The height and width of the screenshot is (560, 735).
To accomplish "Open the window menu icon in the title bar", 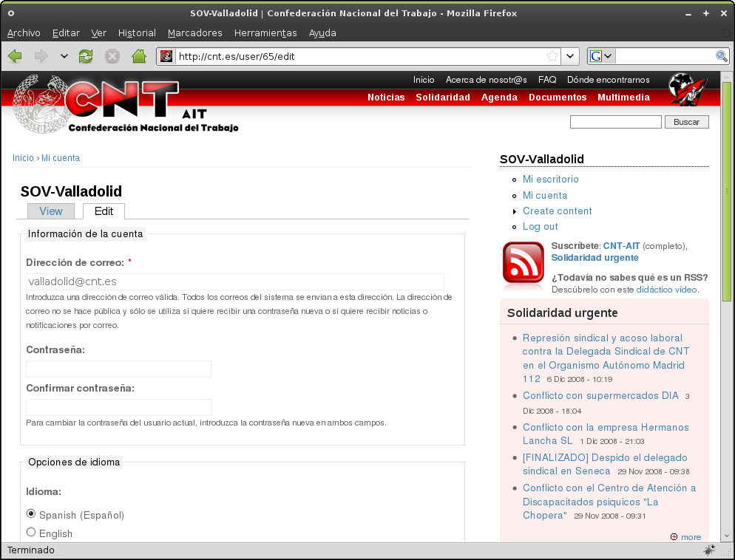I will (x=11, y=13).
